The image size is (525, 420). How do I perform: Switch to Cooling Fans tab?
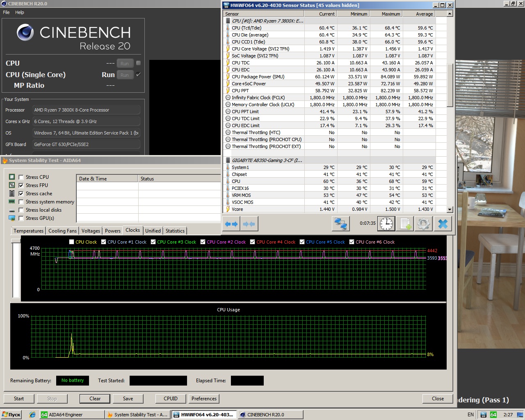point(62,231)
